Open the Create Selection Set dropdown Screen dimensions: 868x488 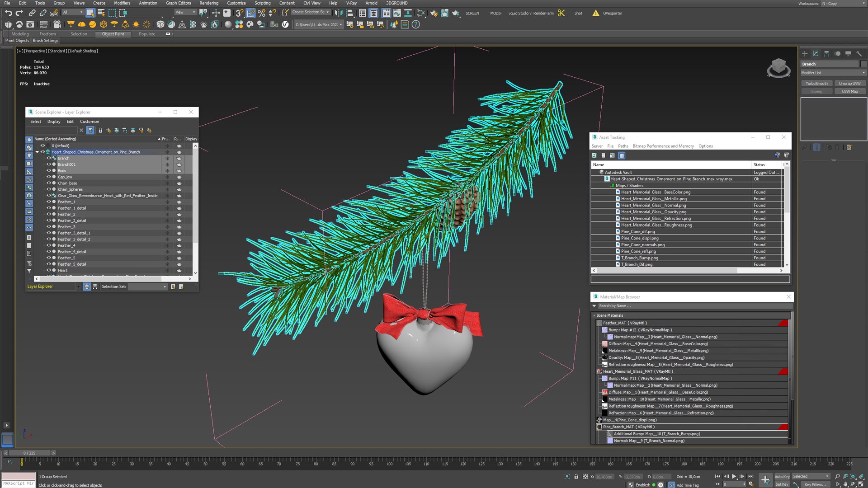tap(311, 12)
